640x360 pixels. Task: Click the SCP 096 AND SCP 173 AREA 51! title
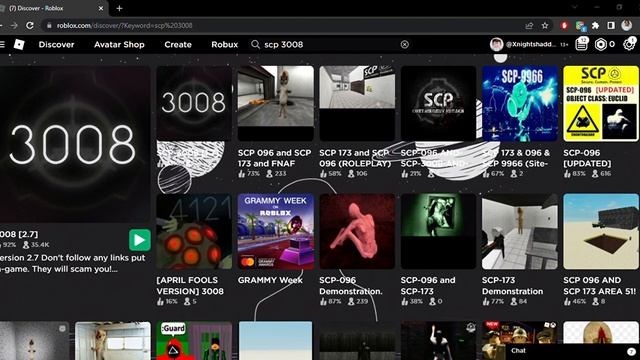click(599, 286)
